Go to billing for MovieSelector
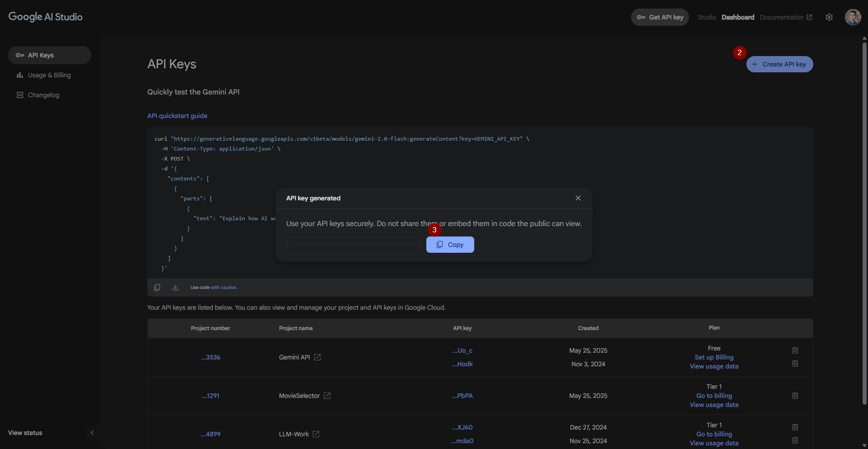This screenshot has width=868, height=449. pos(714,396)
